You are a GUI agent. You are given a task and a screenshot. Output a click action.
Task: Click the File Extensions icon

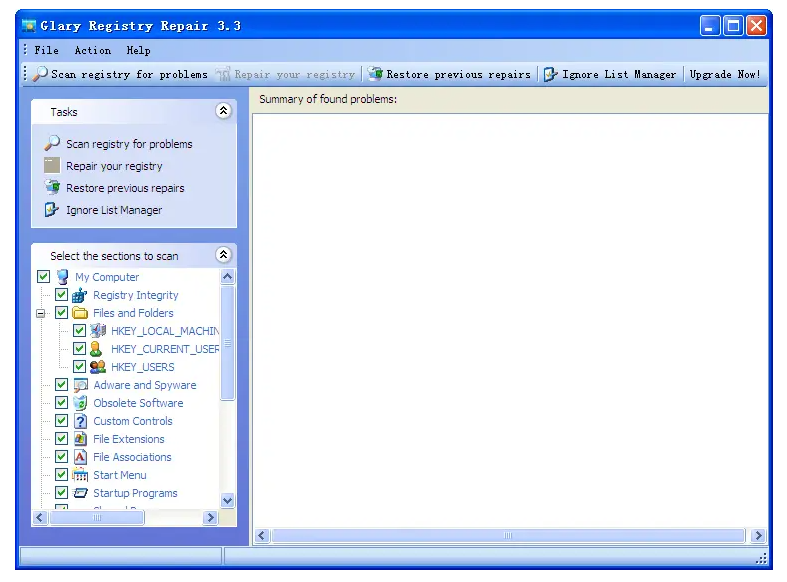[x=80, y=439]
